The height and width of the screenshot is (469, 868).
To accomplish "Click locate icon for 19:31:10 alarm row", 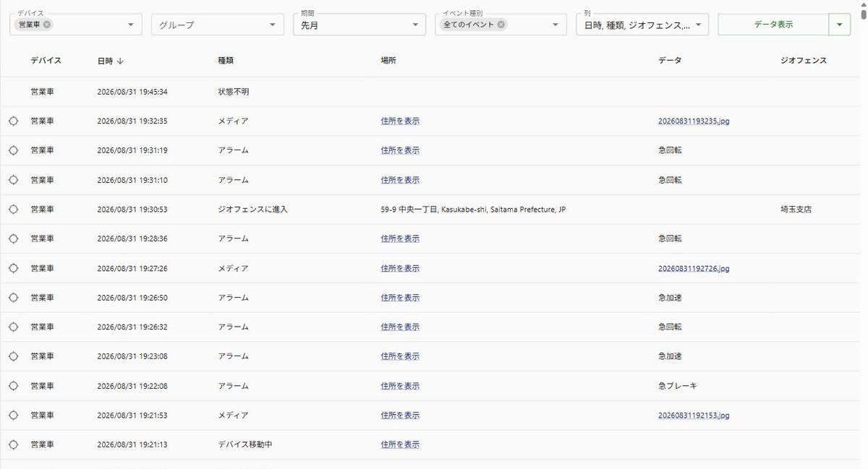I will point(13,180).
